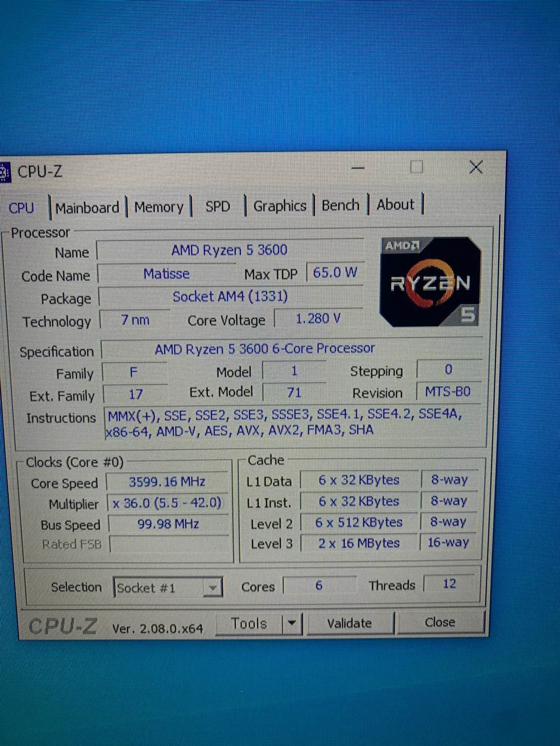Click the Level 3 cache size field
Screen dimensions: 560x746
(x=359, y=543)
